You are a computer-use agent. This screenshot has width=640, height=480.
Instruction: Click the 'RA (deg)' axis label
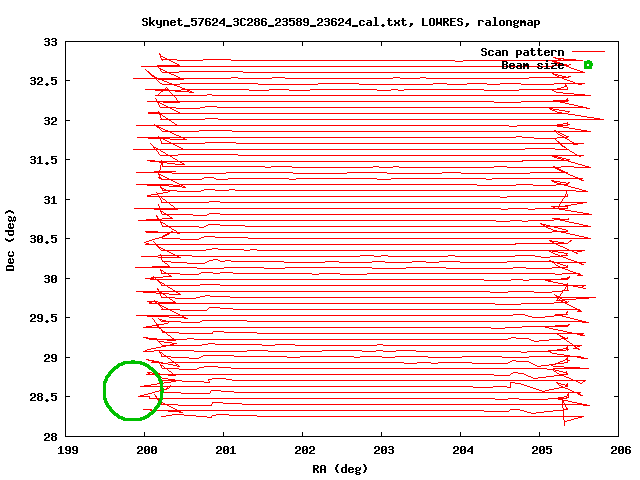coord(340,469)
